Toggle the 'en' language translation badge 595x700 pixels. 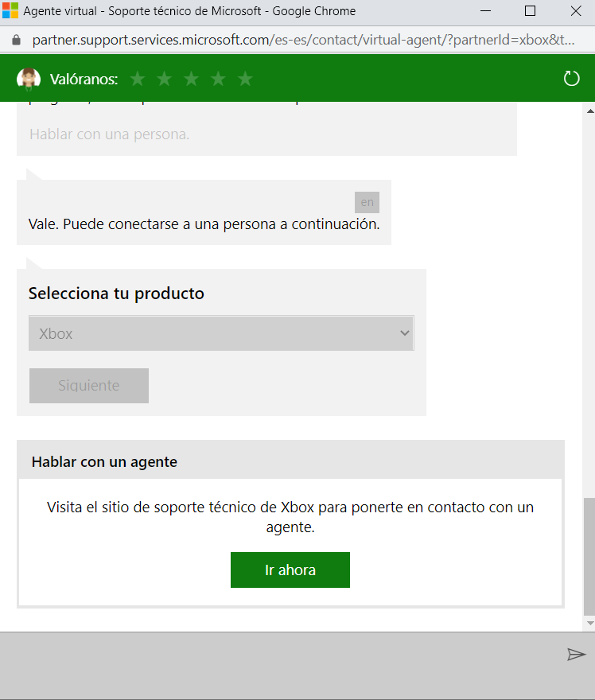click(367, 202)
